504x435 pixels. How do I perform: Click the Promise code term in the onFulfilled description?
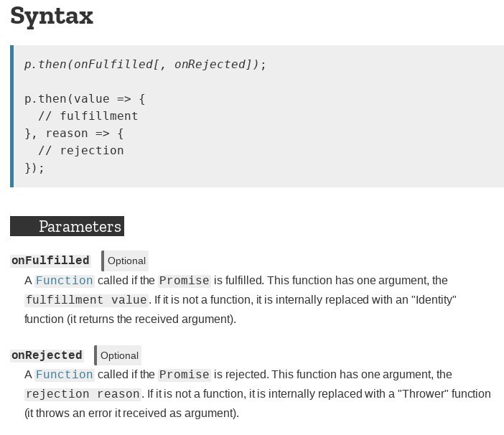tap(185, 281)
